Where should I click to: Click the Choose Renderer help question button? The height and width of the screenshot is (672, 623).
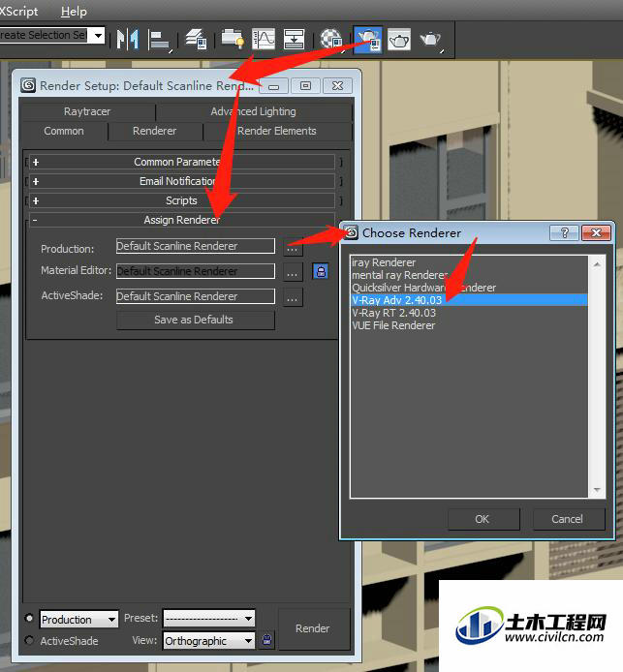pos(564,232)
